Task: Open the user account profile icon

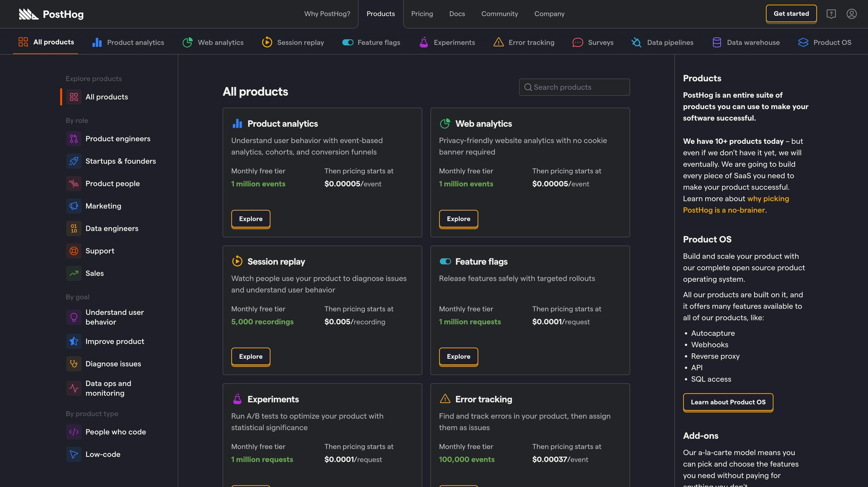Action: [852, 14]
